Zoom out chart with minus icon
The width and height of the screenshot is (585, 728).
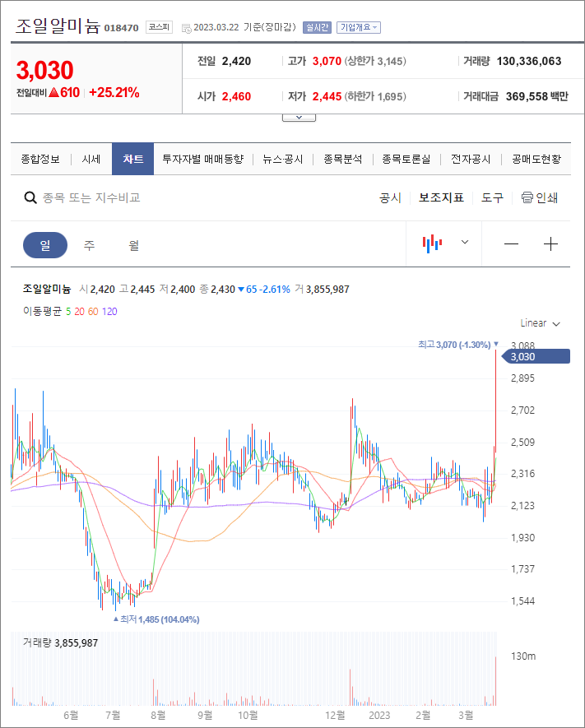(511, 243)
